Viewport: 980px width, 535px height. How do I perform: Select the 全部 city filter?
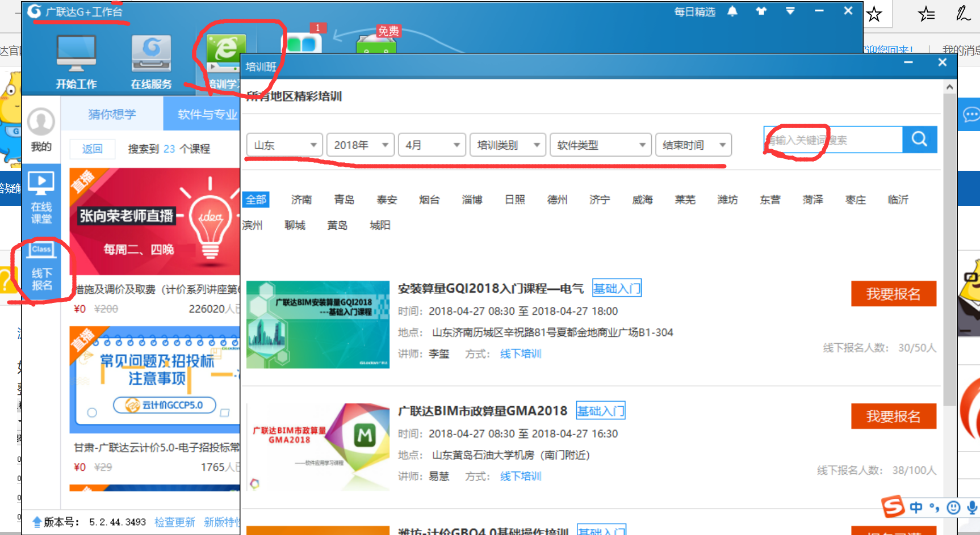click(x=256, y=200)
